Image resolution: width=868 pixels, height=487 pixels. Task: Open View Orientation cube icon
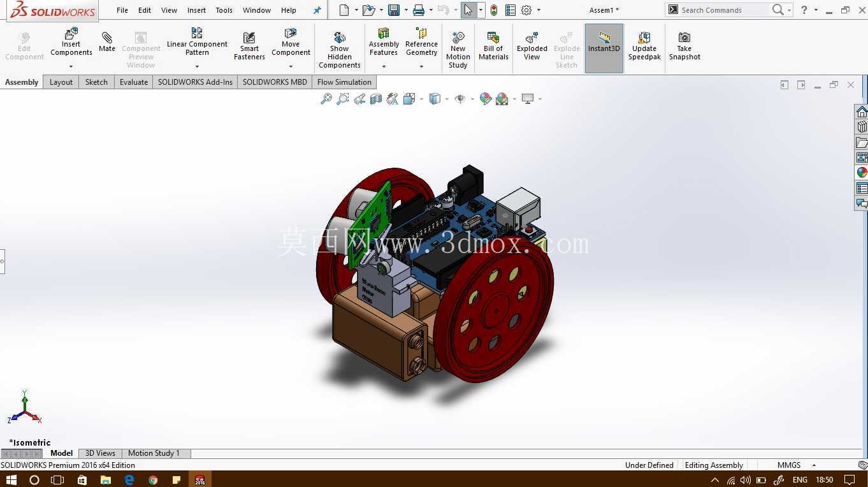409,99
